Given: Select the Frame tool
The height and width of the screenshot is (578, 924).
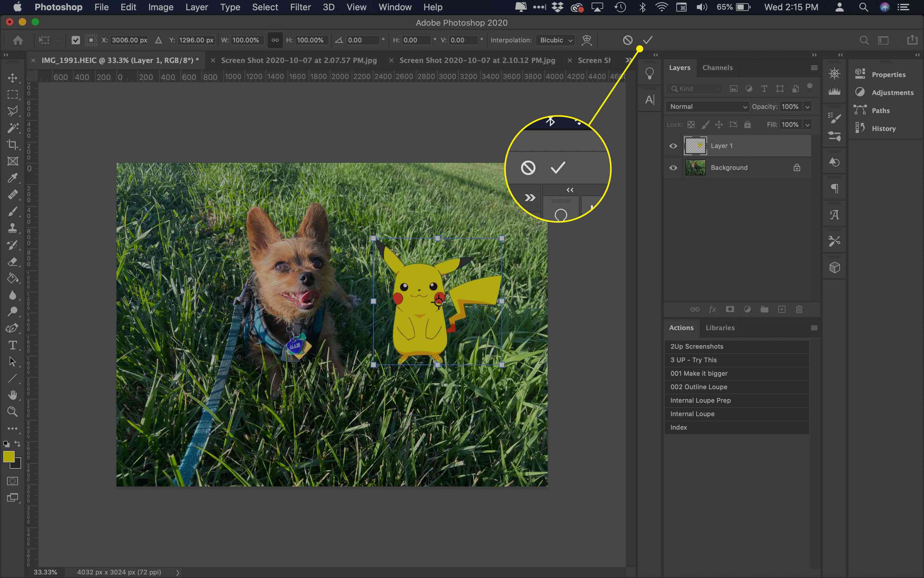Looking at the screenshot, I should (x=13, y=161).
